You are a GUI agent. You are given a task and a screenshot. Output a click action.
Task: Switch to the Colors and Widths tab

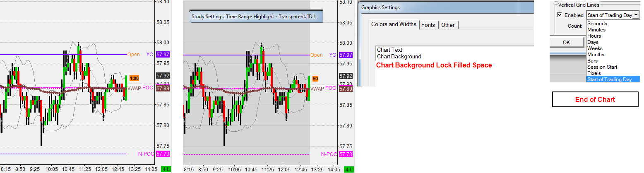[394, 24]
